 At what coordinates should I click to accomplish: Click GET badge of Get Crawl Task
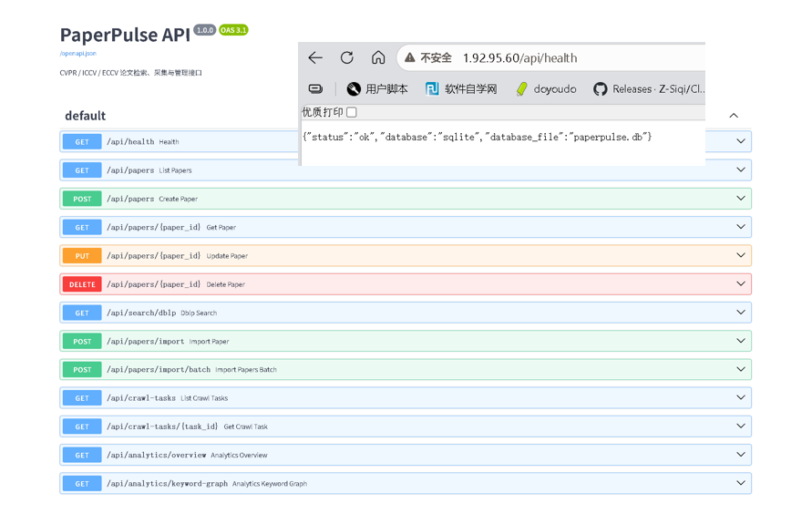tap(82, 426)
